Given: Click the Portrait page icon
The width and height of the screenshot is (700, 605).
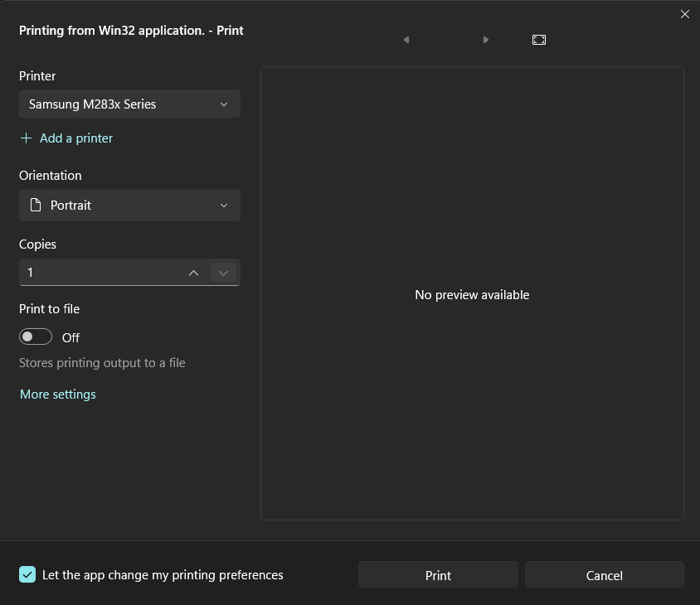Looking at the screenshot, I should [35, 206].
